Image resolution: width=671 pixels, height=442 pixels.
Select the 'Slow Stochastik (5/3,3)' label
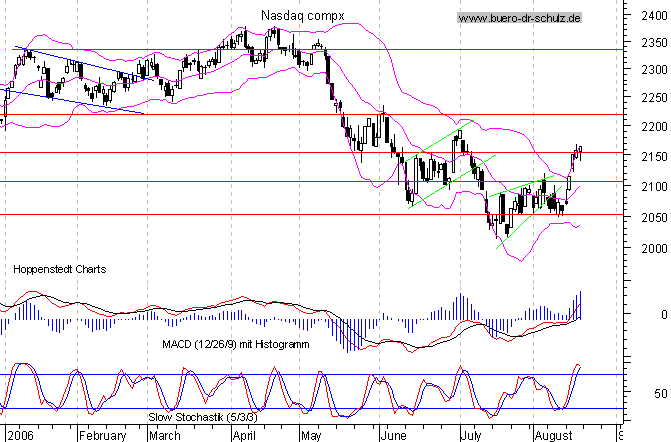(x=203, y=417)
